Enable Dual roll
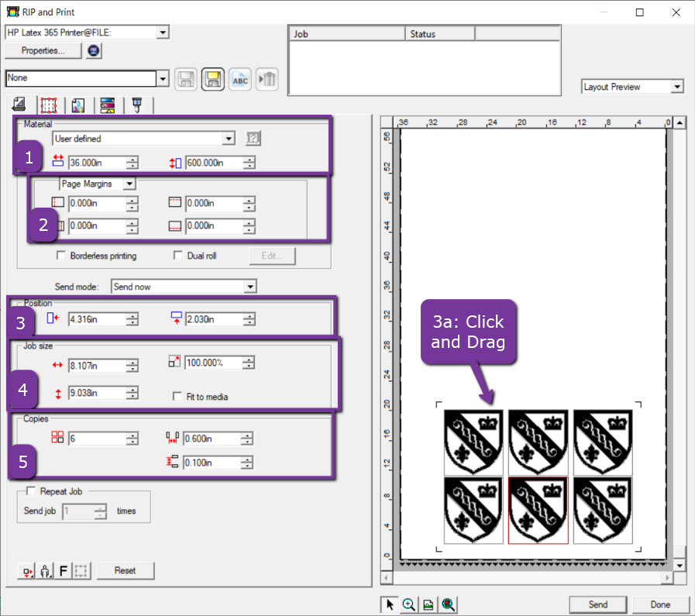Screen dimensions: 695x616 tap(178, 256)
